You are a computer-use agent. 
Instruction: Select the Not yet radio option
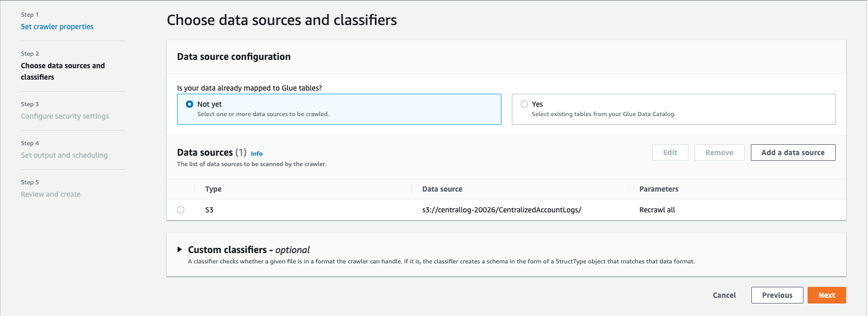click(190, 104)
